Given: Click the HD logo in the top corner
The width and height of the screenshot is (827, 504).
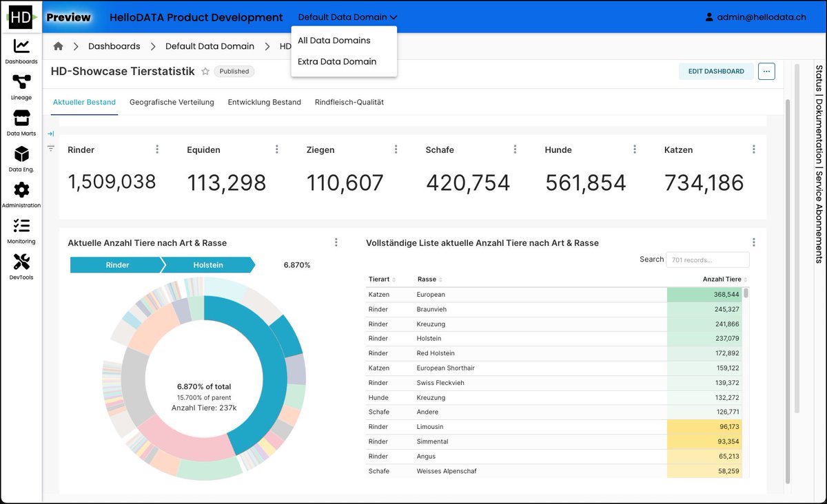Looking at the screenshot, I should click(21, 16).
